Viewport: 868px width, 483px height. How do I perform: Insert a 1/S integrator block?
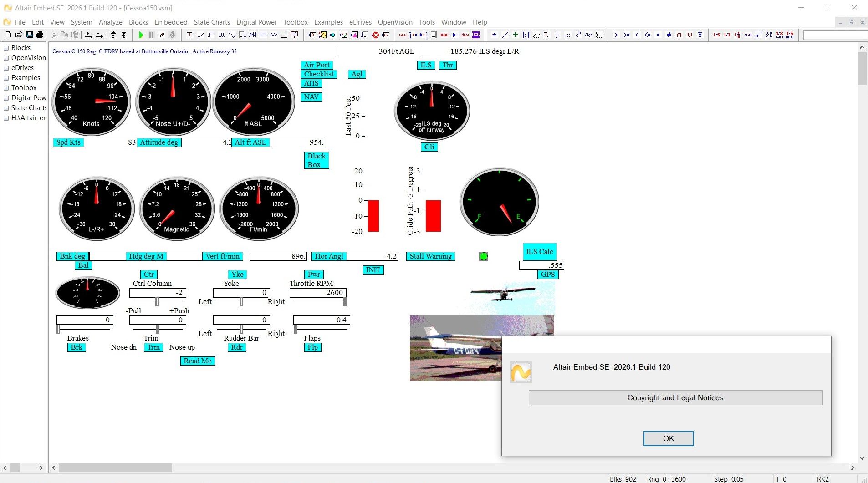[x=716, y=35]
